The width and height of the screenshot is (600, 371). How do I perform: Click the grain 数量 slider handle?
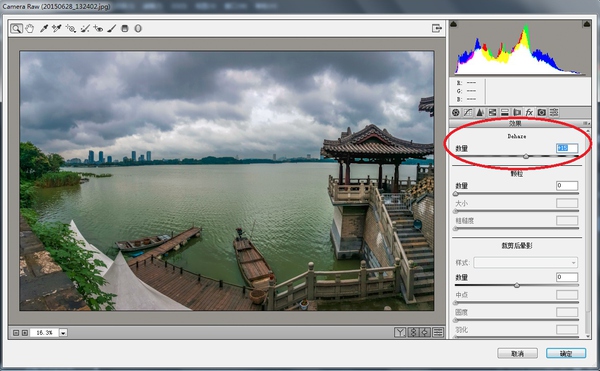point(455,194)
